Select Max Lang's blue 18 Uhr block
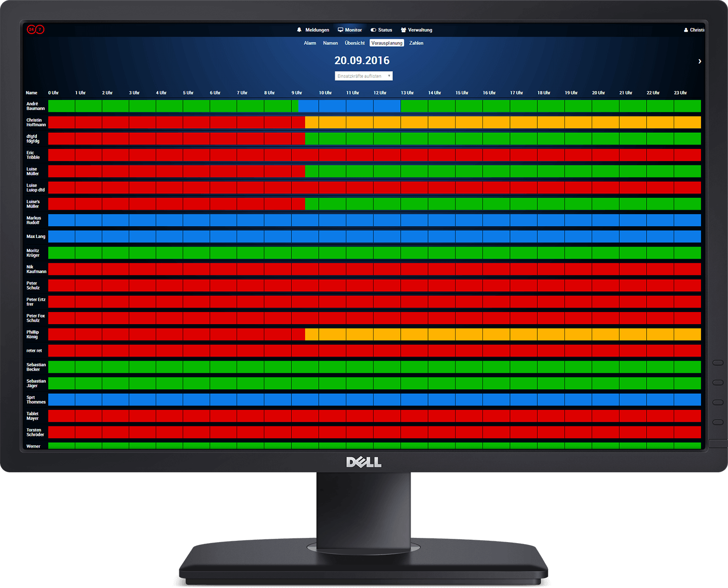Viewport: 728px width, 588px height. [551, 236]
